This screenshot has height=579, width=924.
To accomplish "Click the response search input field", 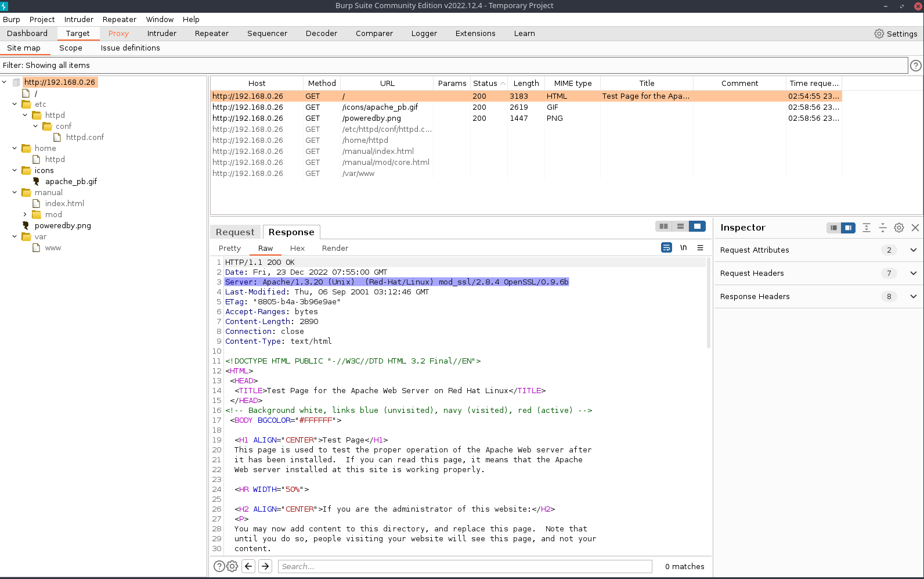I will (465, 566).
